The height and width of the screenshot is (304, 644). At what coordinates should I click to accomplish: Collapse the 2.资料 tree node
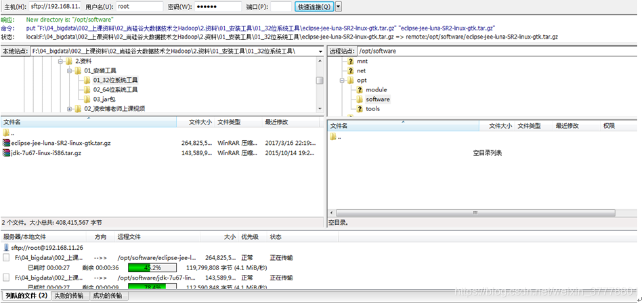pyautogui.click(x=60, y=61)
